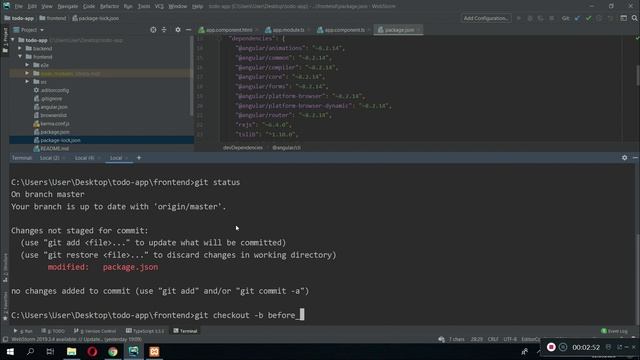The height and width of the screenshot is (360, 640).
Task: Switch to WebStorm in taskbar
Action: coord(133,351)
